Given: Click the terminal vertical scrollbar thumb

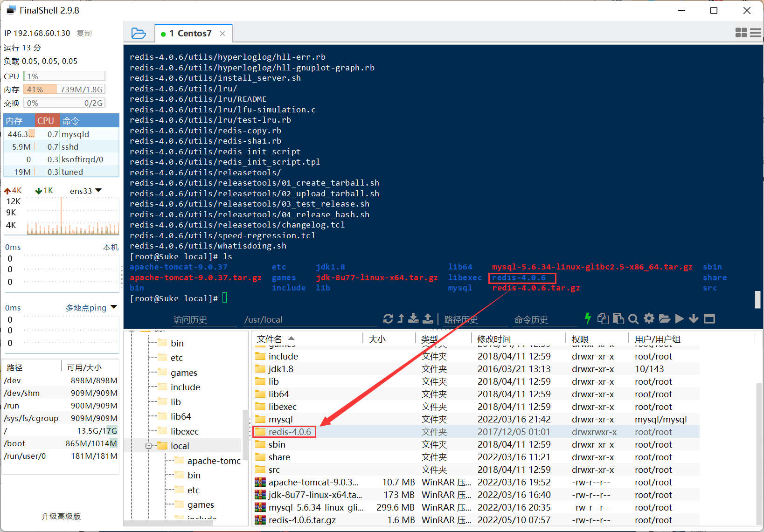Looking at the screenshot, I should click(757, 300).
